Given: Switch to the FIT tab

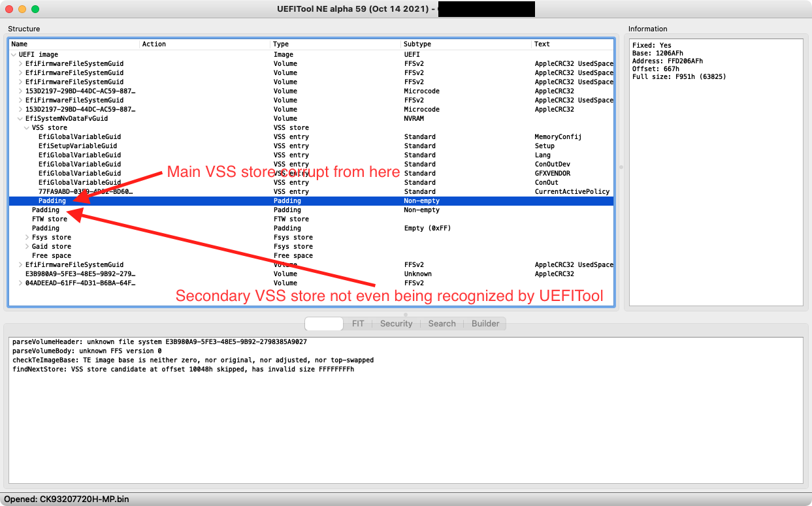Looking at the screenshot, I should pos(358,323).
